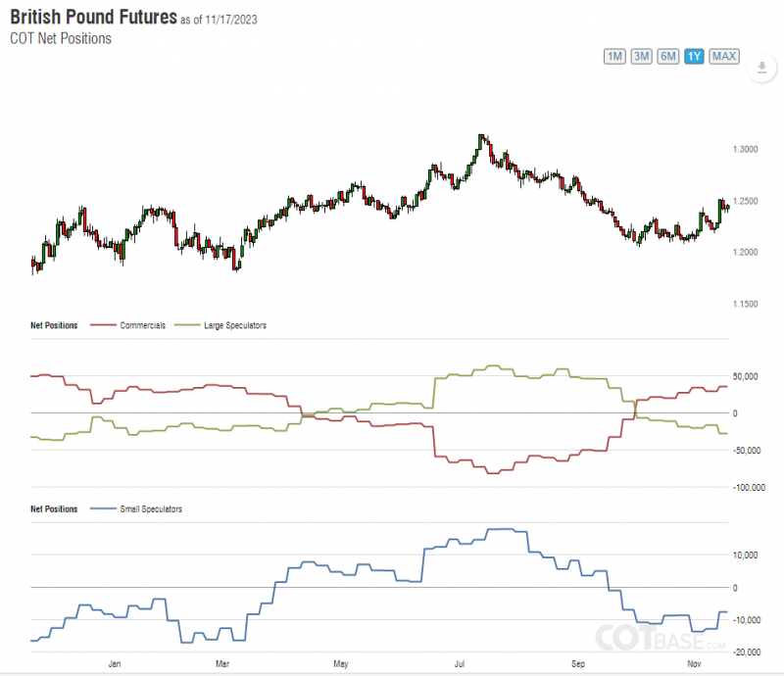Click the green Large Speculators legend line
This screenshot has height=676, width=784.
184,324
